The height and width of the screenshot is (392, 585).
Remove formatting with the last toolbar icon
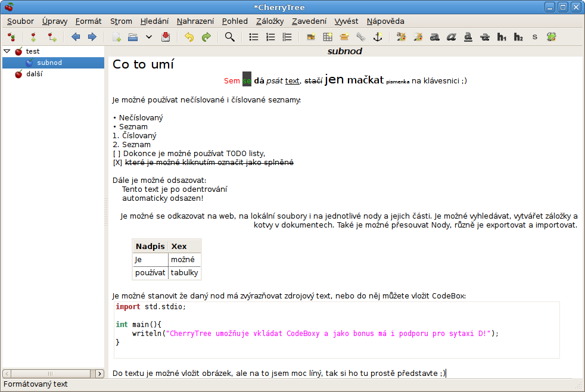pos(552,37)
